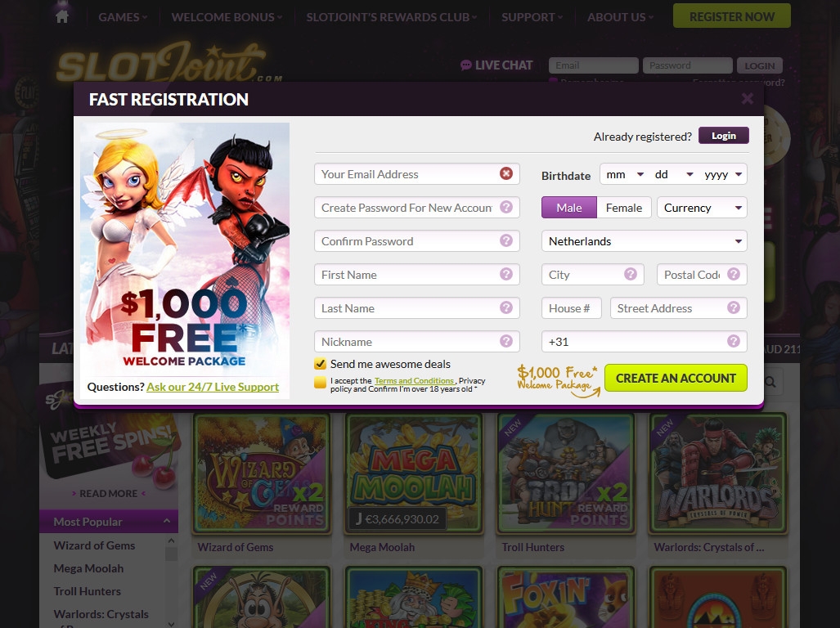
Task: Click the help icon beside Confirm Password
Action: [x=505, y=241]
